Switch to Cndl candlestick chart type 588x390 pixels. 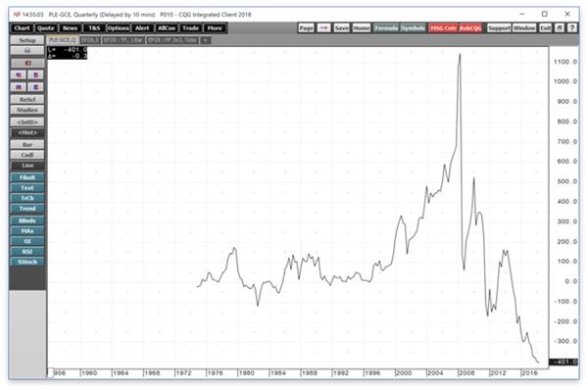point(27,155)
